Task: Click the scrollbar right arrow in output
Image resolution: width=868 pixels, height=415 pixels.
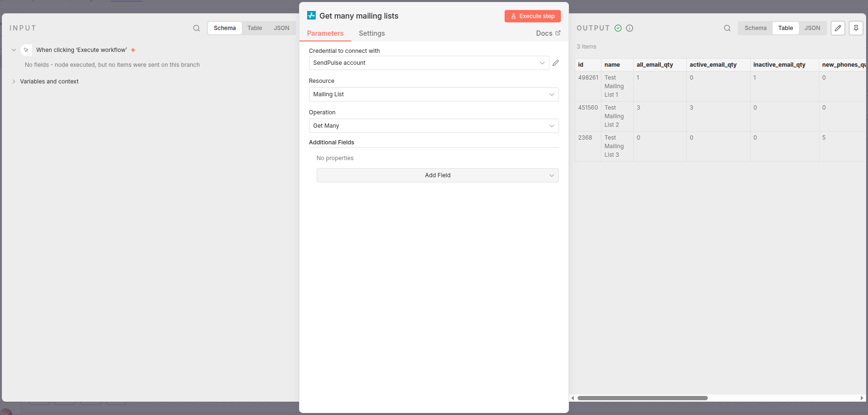Action: [x=861, y=398]
